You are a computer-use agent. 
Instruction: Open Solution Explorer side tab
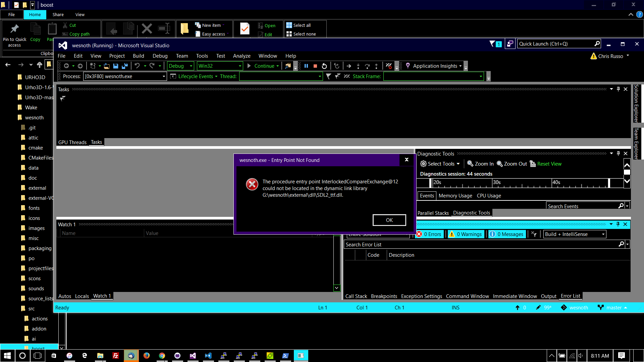[636, 103]
